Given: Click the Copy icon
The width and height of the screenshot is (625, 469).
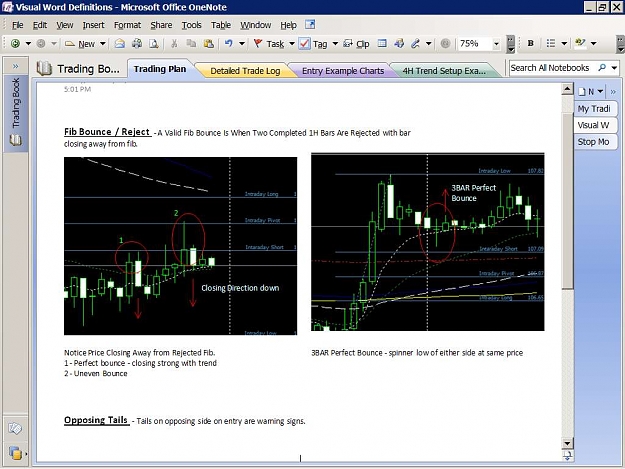Looking at the screenshot, I should pyautogui.click(x=191, y=43).
